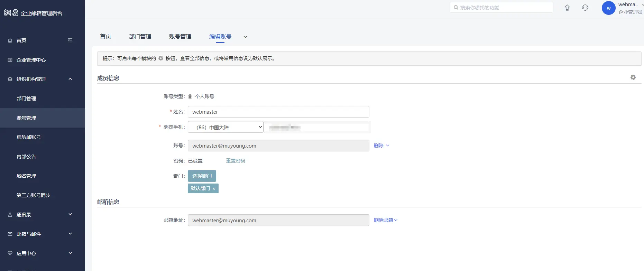Expand the 通讯录 sidebar menu
Screen dimensions: 644x271
point(70,215)
